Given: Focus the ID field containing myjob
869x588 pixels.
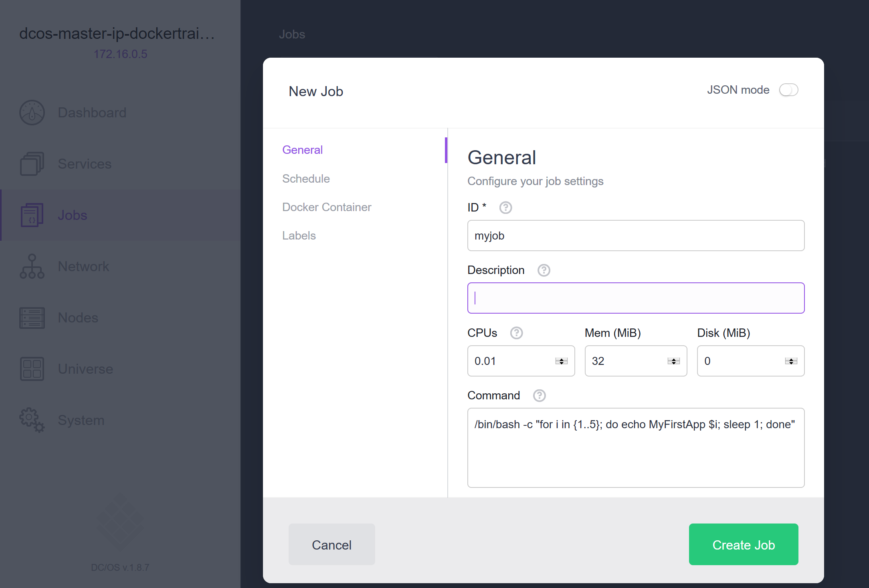Looking at the screenshot, I should pyautogui.click(x=636, y=236).
